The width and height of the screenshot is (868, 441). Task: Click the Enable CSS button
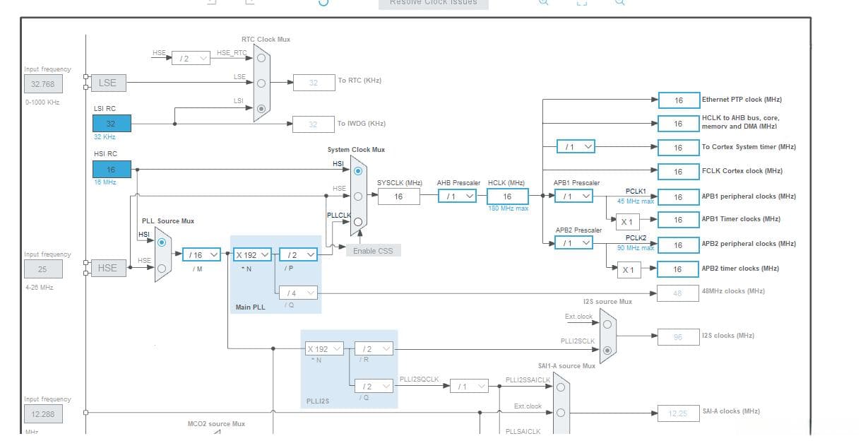click(374, 251)
